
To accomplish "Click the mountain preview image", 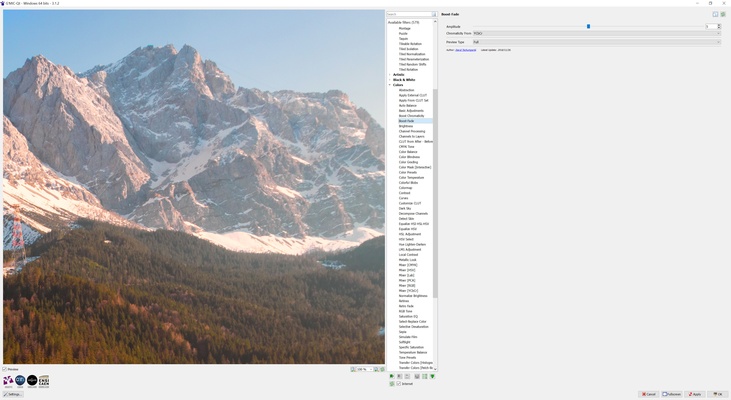I will coord(193,186).
